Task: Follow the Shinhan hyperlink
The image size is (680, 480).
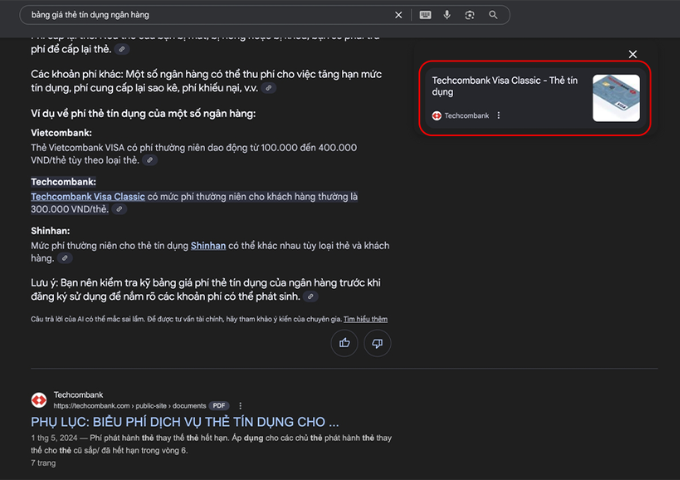Action: point(208,246)
